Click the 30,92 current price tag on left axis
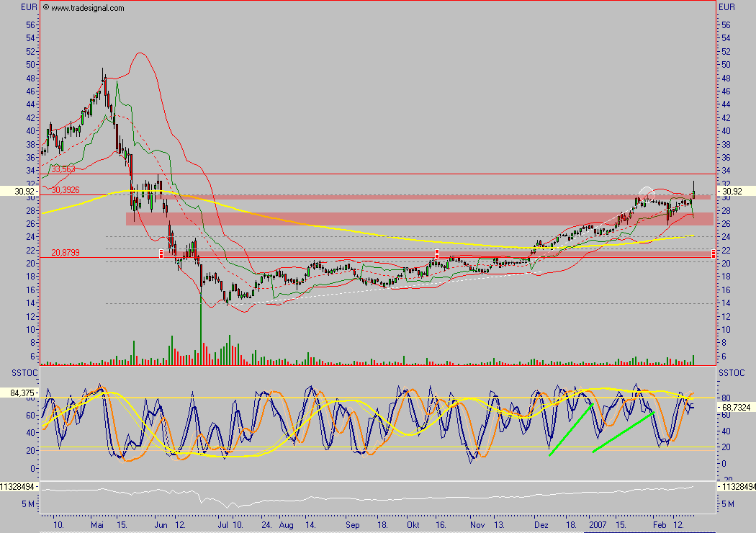 19,192
